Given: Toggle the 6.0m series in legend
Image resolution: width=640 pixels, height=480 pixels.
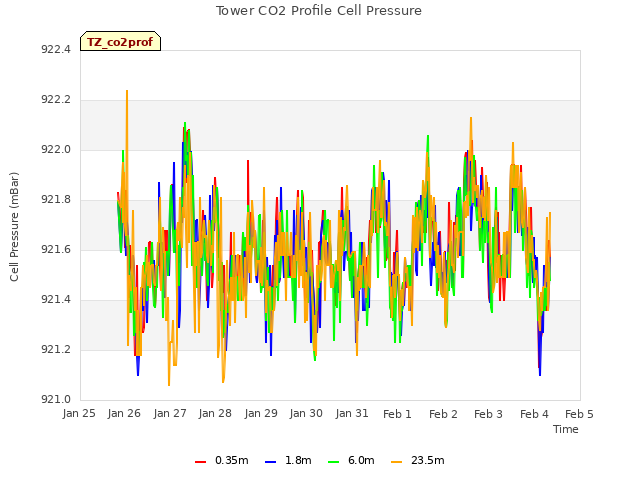Looking at the screenshot, I should pyautogui.click(x=351, y=461).
